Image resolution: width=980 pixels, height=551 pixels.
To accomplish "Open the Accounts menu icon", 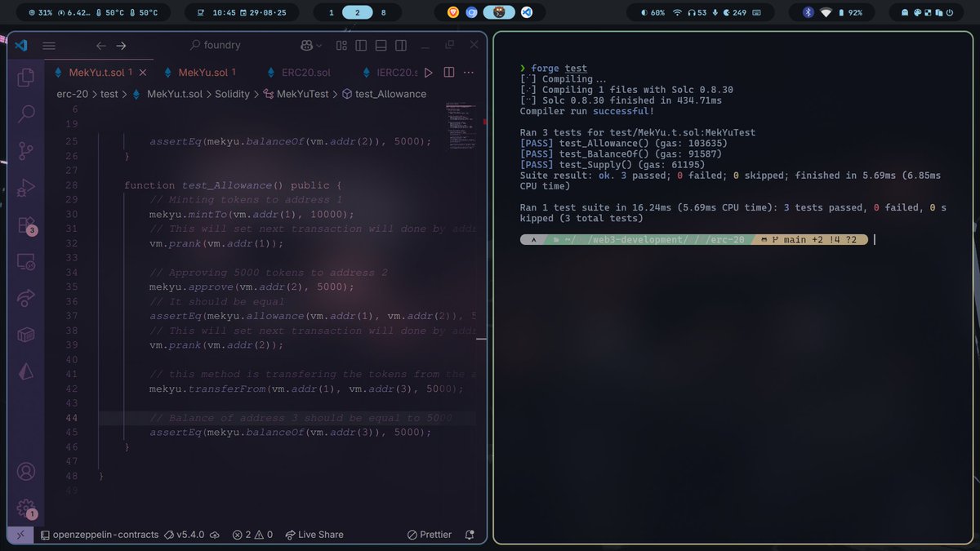I will pos(26,472).
